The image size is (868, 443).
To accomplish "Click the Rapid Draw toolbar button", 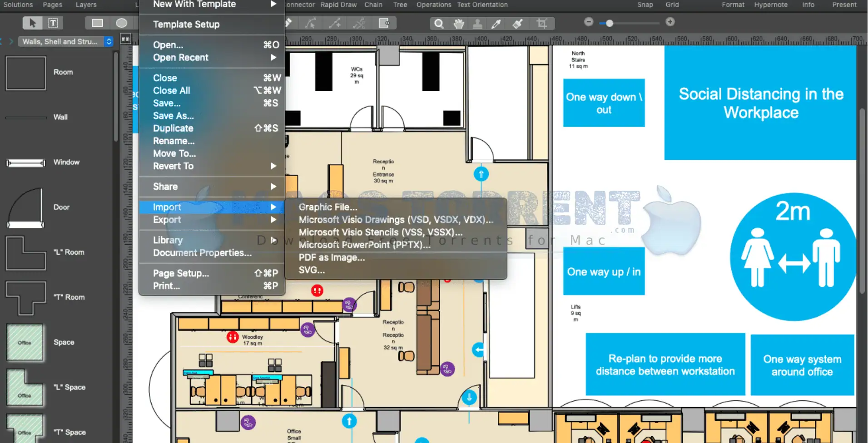I will coord(338,5).
